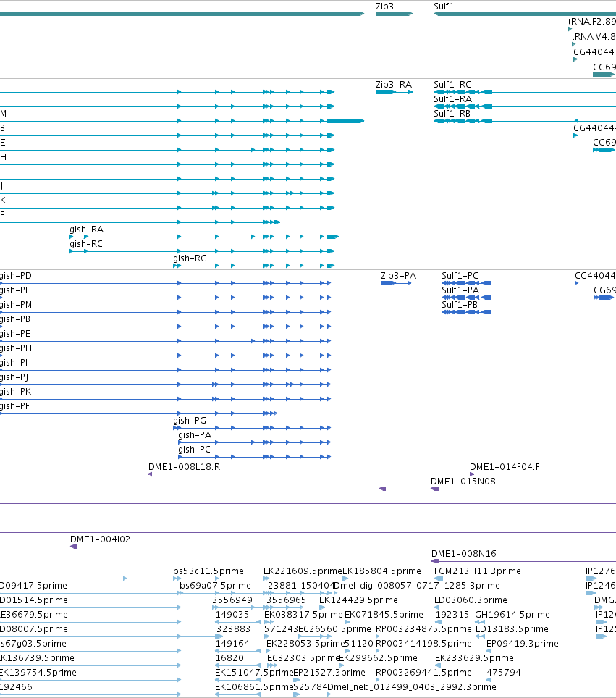Select the Zip3 gene bar

click(x=394, y=14)
